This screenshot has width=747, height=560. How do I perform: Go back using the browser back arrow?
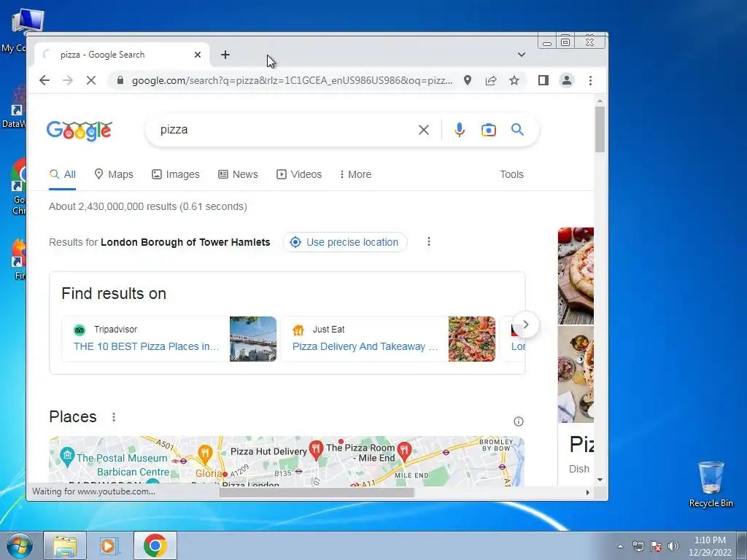point(44,80)
